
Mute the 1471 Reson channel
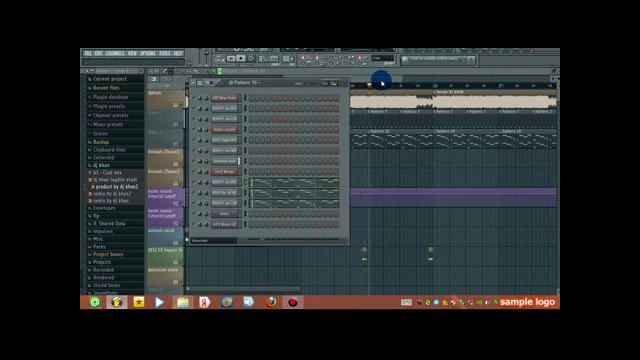pos(194,172)
